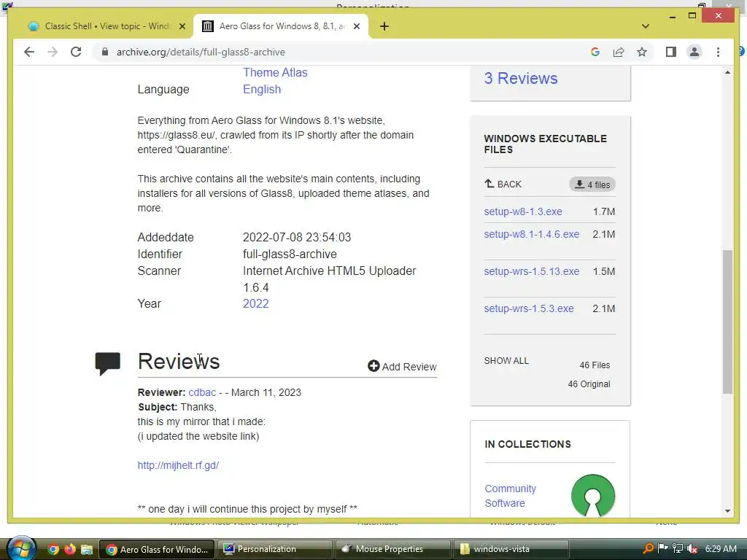Image resolution: width=747 pixels, height=560 pixels.
Task: Click the full-glass8-archive identifier text
Action: coord(290,254)
